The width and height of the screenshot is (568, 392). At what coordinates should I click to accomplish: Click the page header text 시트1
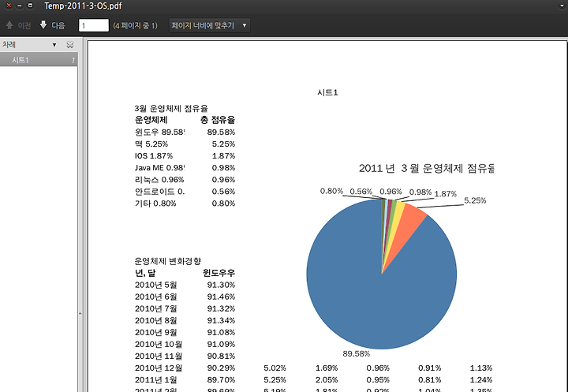click(x=327, y=93)
